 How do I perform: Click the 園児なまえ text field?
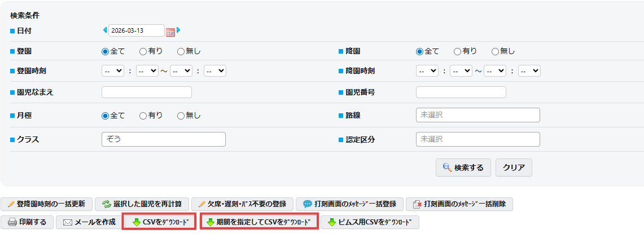(x=147, y=92)
